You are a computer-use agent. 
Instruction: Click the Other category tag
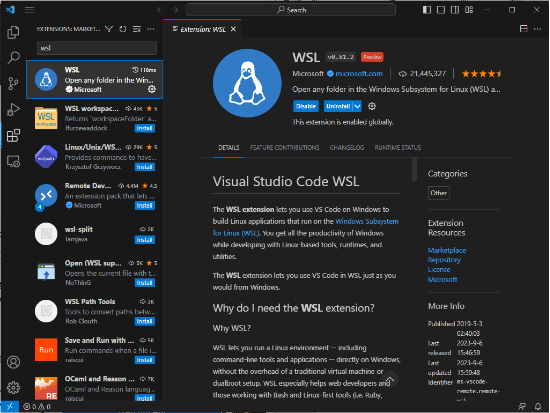pyautogui.click(x=438, y=193)
